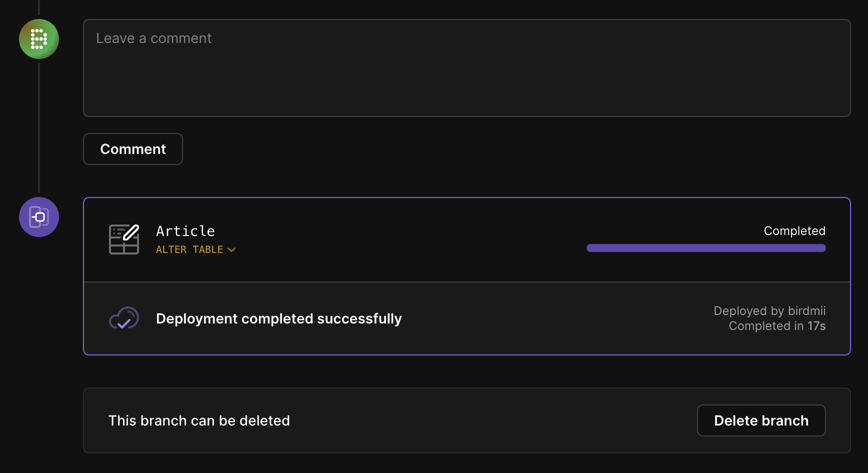Viewport: 868px width, 473px height.
Task: Focus the Leave a comment field
Action: click(467, 68)
